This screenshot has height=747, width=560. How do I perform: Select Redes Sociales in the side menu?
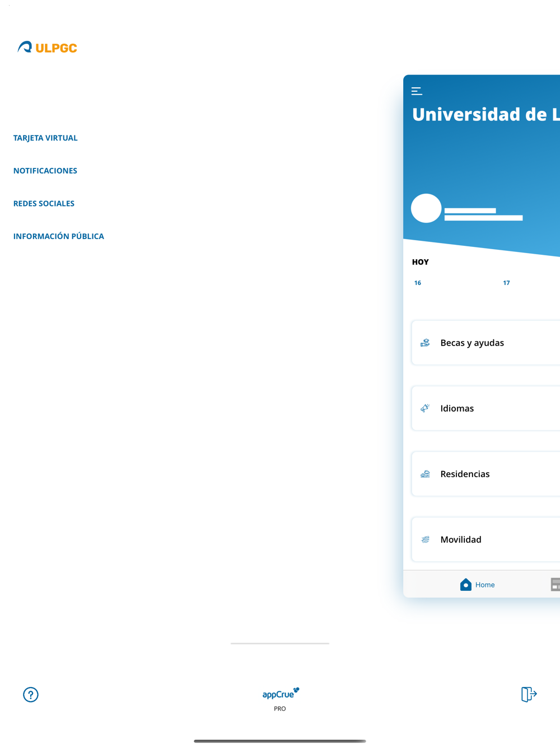click(44, 203)
